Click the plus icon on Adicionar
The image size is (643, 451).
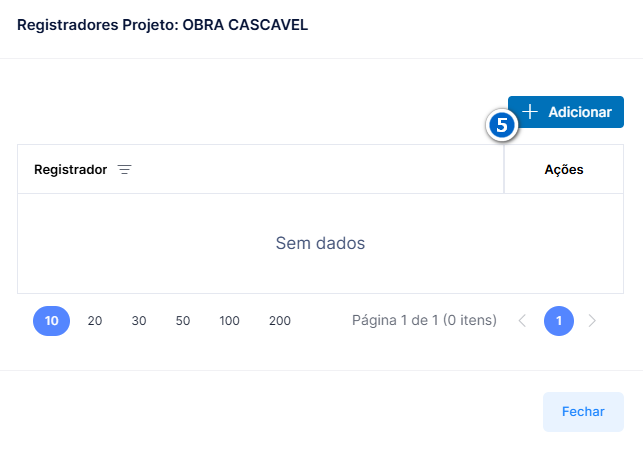pos(530,112)
